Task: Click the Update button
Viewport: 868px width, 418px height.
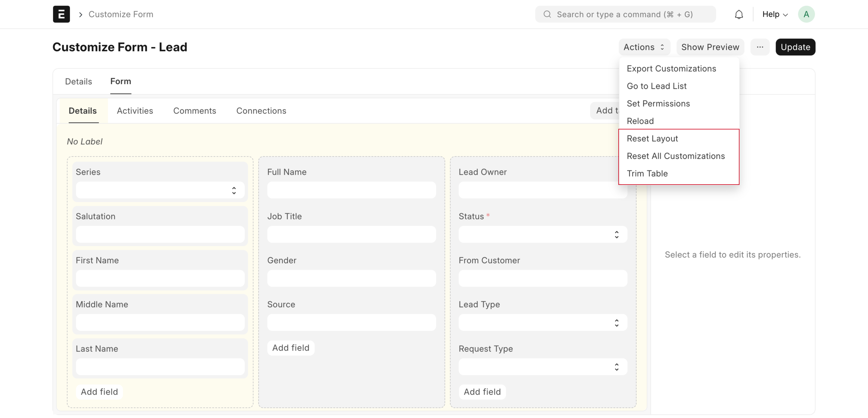Action: [795, 47]
